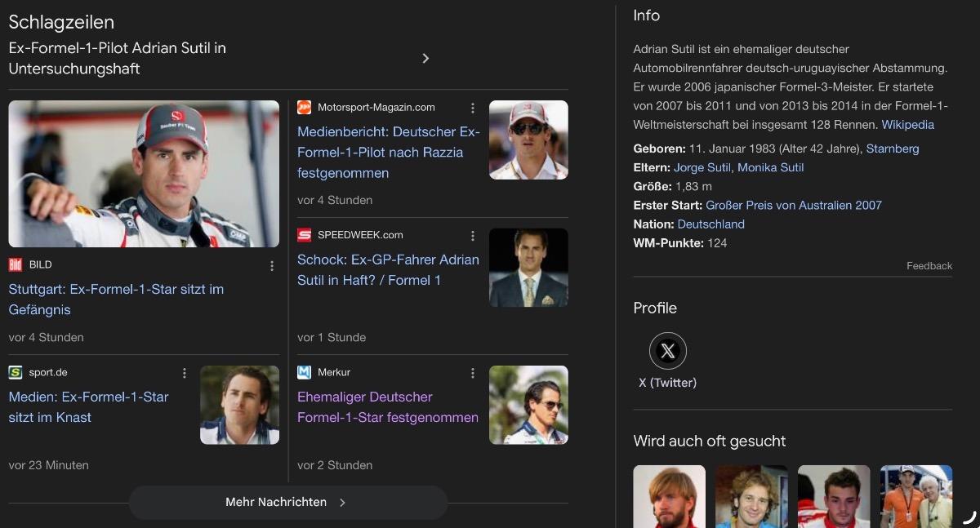Click the Mehr Nachrichten button
The width and height of the screenshot is (980, 528).
(287, 502)
